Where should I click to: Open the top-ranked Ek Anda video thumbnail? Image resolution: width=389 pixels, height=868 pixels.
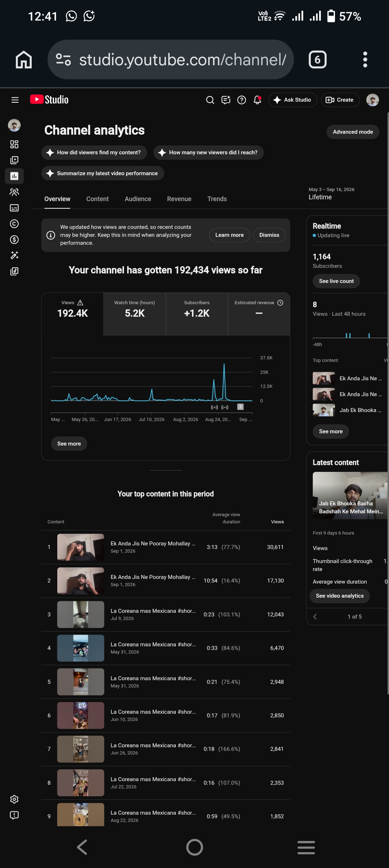coord(81,547)
